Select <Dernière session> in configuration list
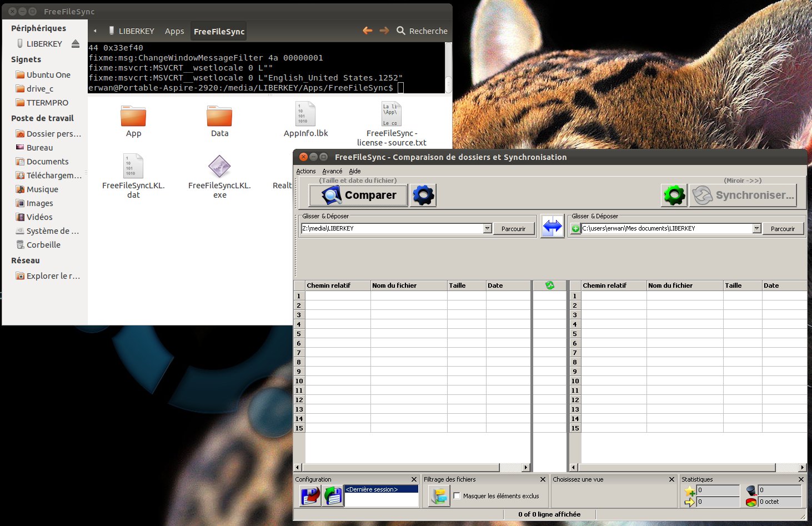The height and width of the screenshot is (526, 812). pyautogui.click(x=381, y=489)
